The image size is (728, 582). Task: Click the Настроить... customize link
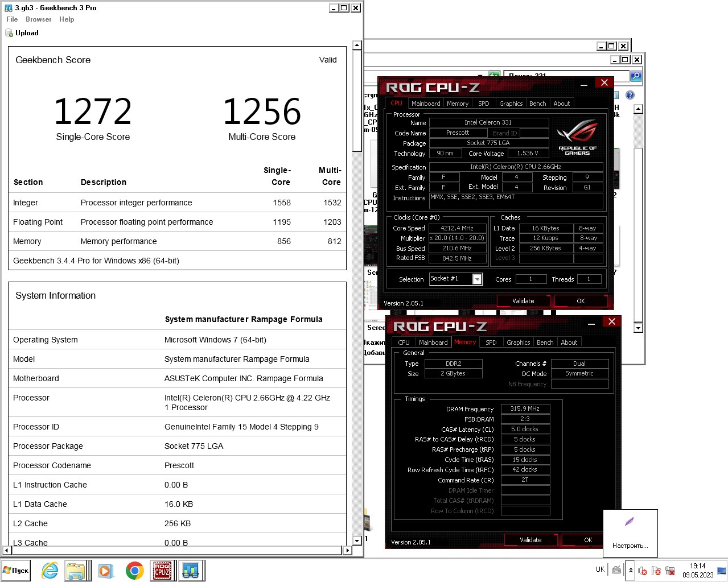(630, 546)
